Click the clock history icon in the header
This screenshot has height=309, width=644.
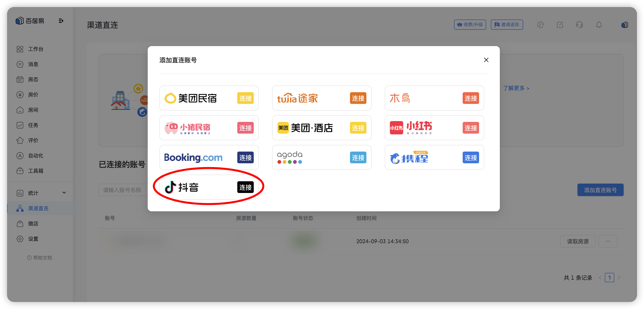tap(540, 25)
